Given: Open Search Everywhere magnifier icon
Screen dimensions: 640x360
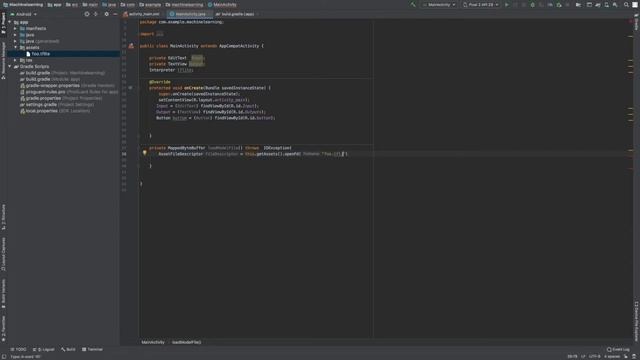Looking at the screenshot, I should pyautogui.click(x=626, y=5).
